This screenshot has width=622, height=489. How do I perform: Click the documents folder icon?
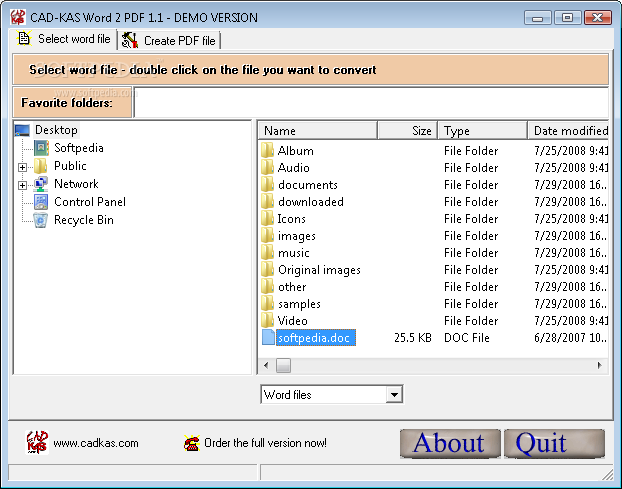[x=268, y=184]
